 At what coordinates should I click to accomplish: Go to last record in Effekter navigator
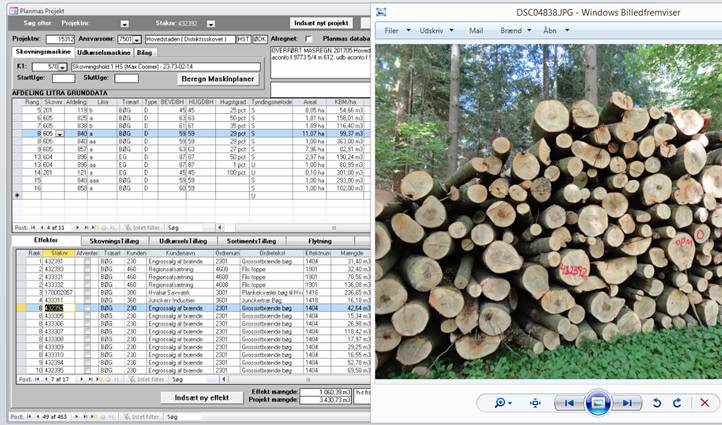coord(90,379)
